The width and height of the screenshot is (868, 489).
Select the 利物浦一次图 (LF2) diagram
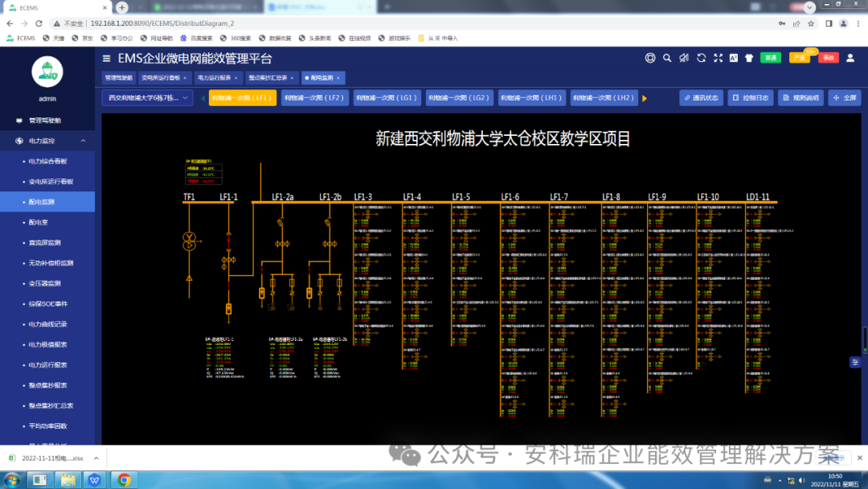[314, 98]
